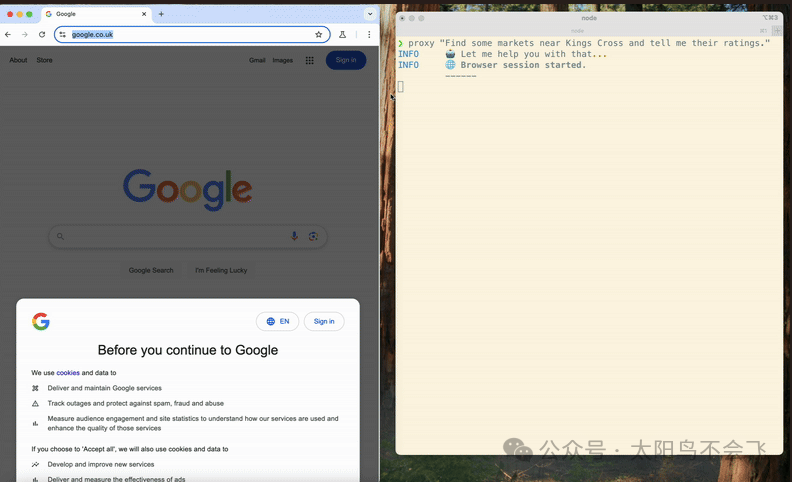Click 'Before you continue to Google' heading

[188, 350]
